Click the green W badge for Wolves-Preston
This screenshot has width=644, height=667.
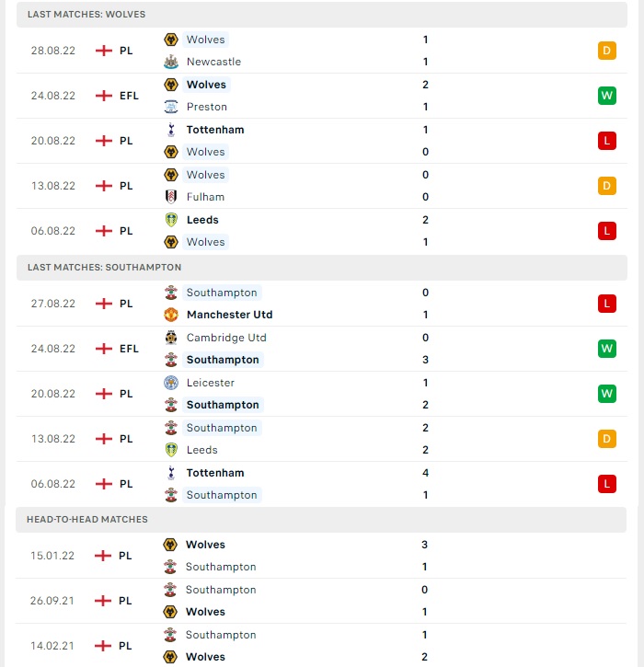coord(607,96)
